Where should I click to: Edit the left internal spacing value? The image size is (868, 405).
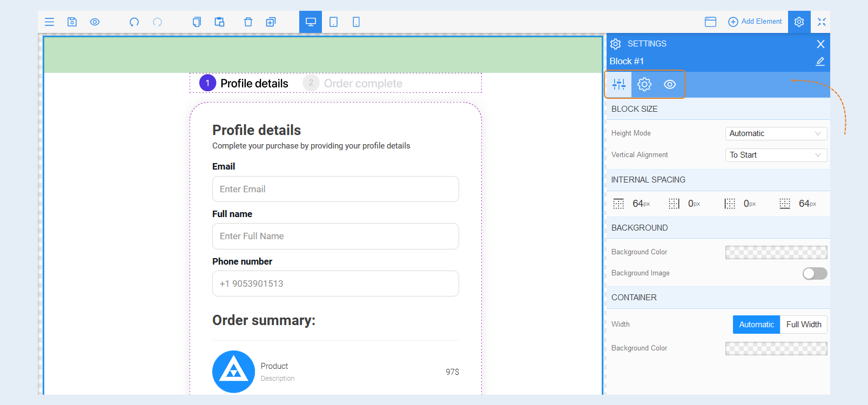point(750,204)
